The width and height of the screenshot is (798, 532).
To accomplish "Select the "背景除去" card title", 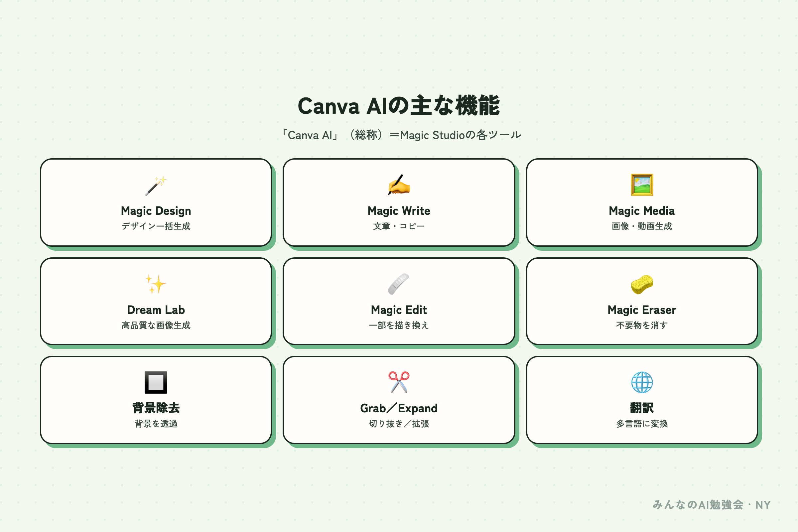I will pos(156,408).
